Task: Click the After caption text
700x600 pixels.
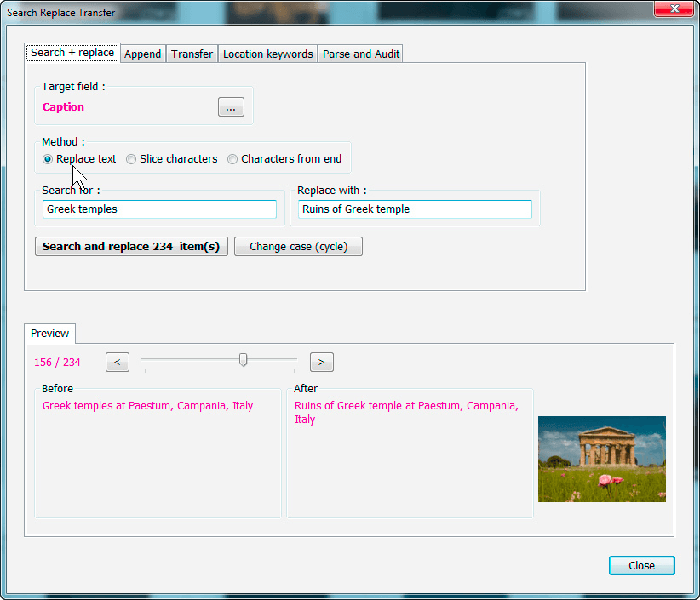Action: click(x=406, y=412)
